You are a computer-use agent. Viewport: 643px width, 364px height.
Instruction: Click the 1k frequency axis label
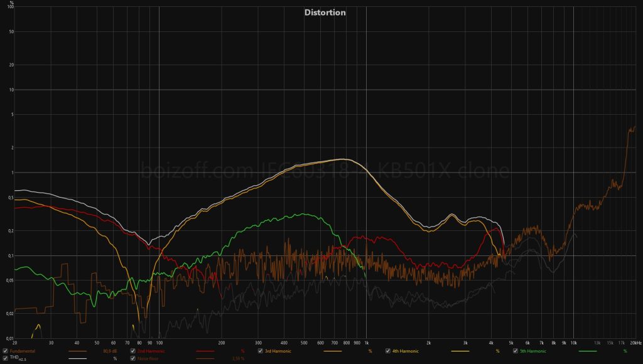pyautogui.click(x=366, y=343)
